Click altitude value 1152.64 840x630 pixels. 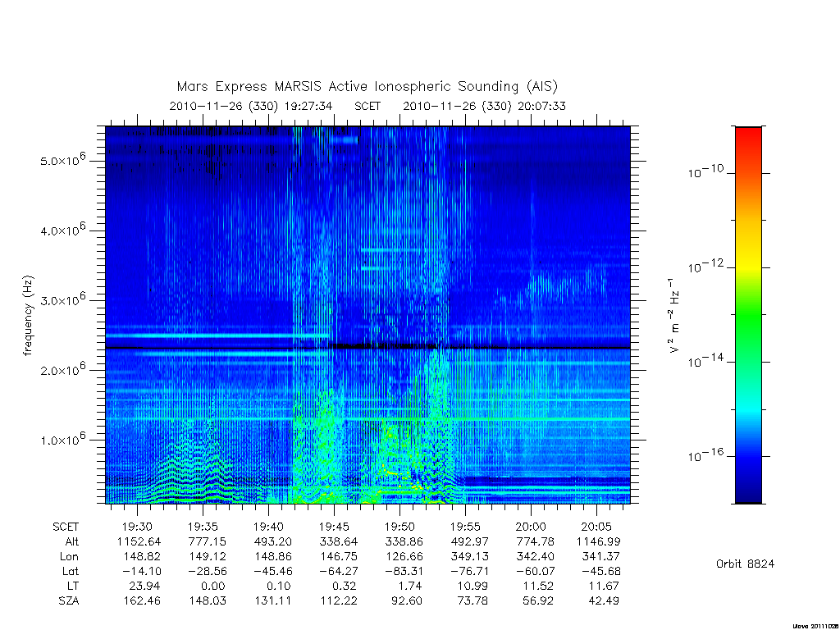pos(139,541)
